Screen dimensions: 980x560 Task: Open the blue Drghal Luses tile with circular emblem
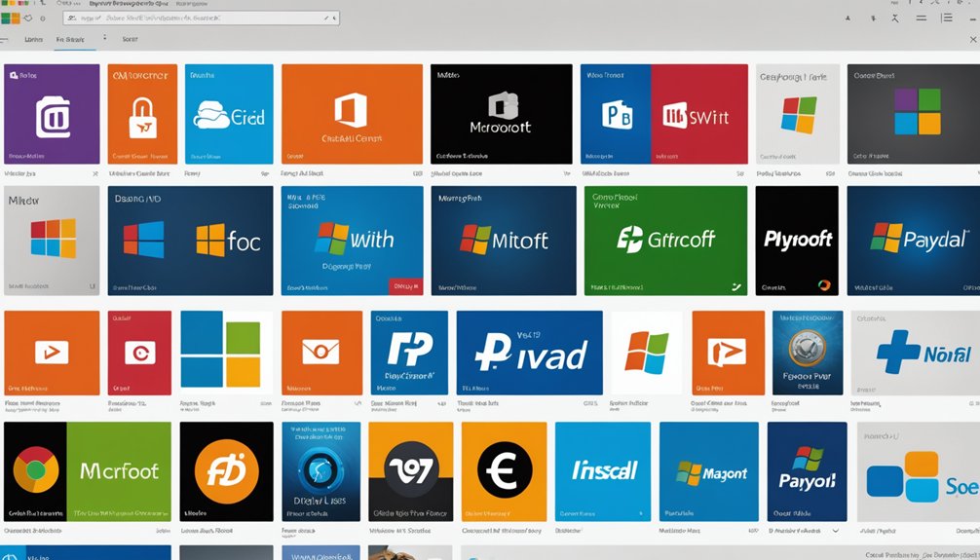tap(321, 471)
